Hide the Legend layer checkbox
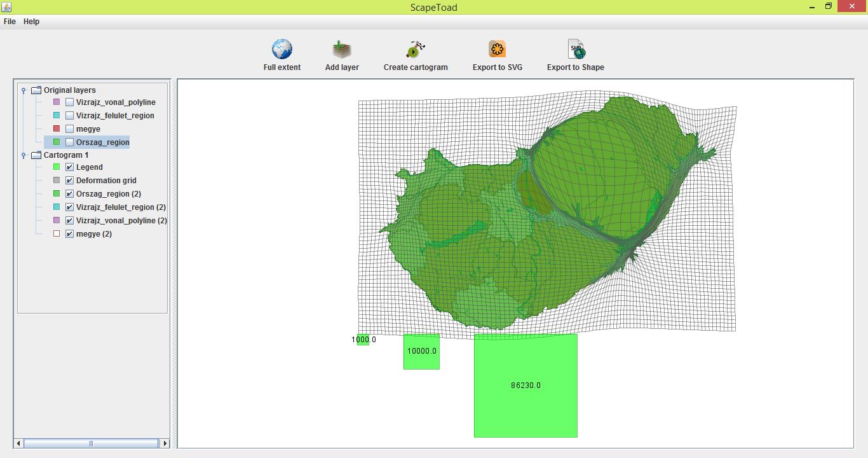 [70, 167]
